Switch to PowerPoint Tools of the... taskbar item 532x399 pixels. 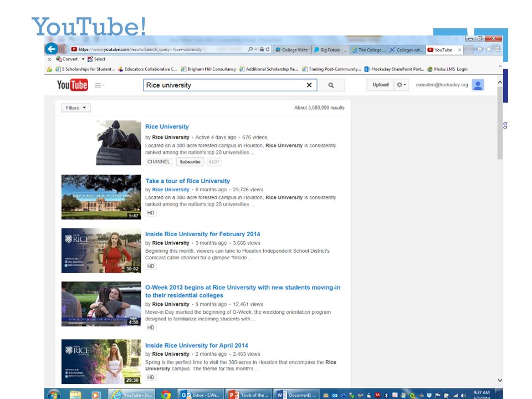(249, 395)
